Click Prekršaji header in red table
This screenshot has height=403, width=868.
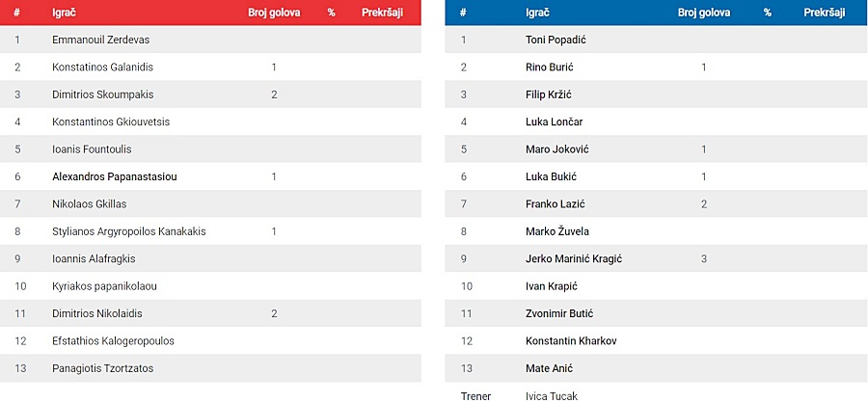[x=383, y=13]
